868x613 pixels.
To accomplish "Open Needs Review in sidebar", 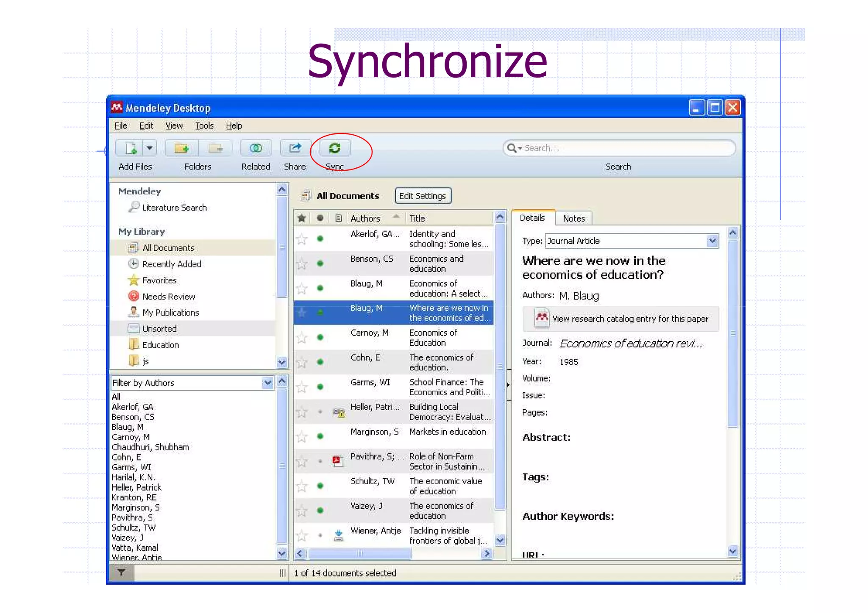I will tap(169, 297).
